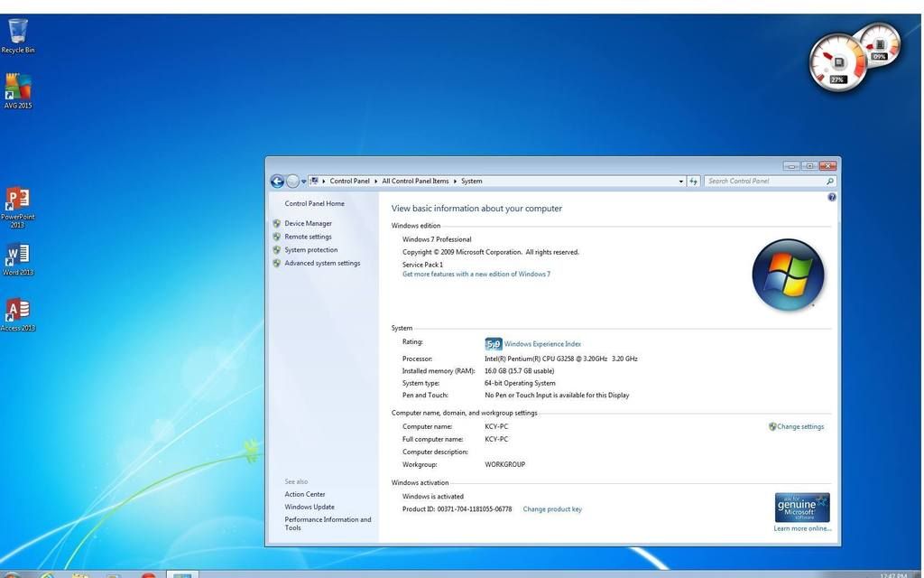Expand arrow before Control Panel breadcrumb
924x578 pixels.
[324, 181]
